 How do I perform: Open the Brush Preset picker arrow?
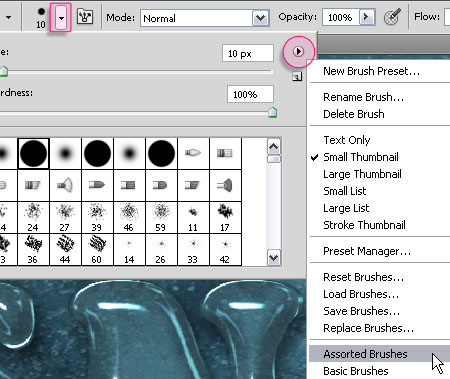tap(61, 18)
